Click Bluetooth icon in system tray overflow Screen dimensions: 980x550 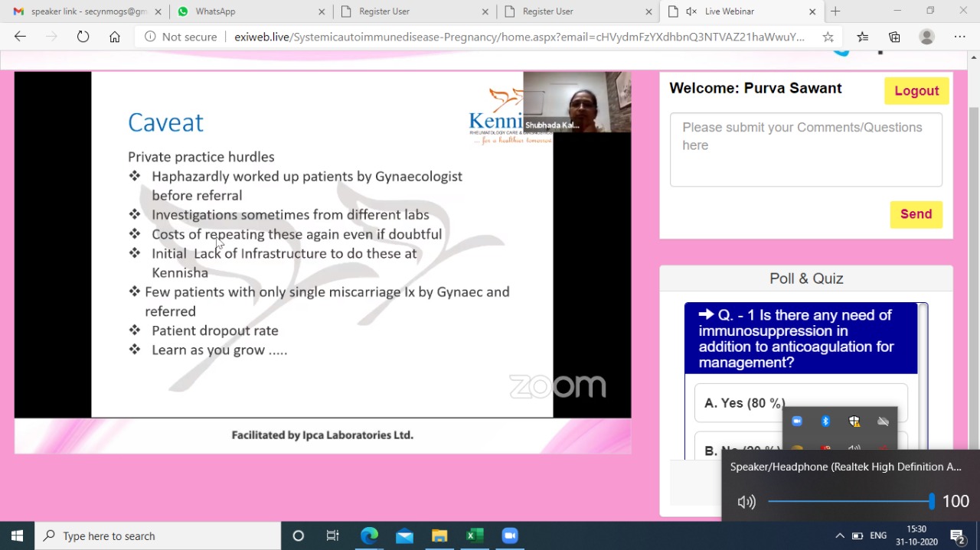click(x=825, y=421)
